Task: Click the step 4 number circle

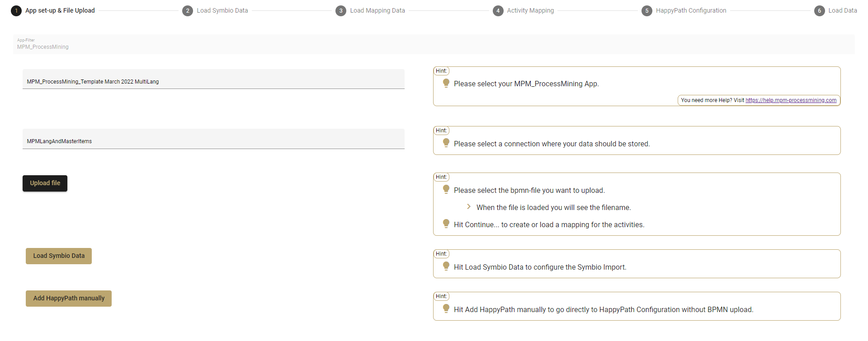Action: coord(498,11)
